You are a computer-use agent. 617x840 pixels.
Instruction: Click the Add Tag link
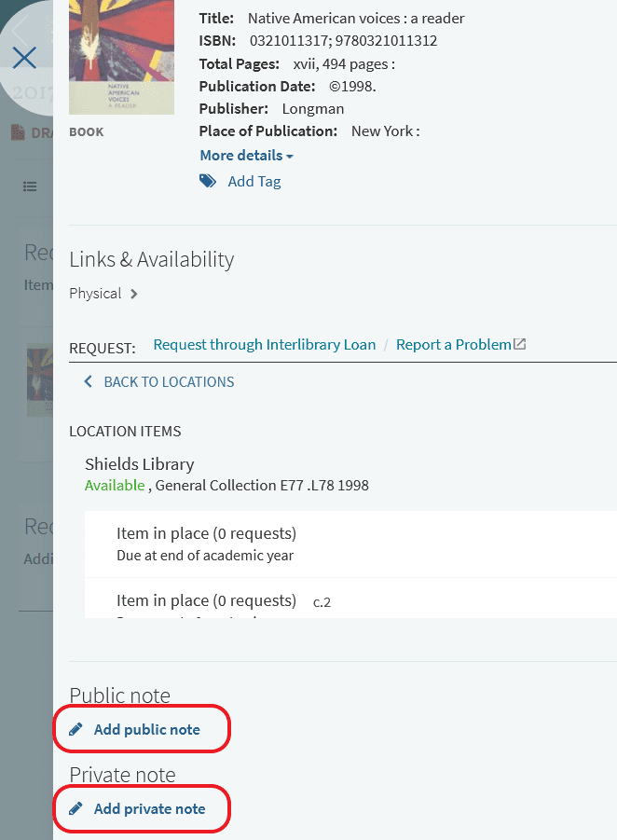(254, 182)
